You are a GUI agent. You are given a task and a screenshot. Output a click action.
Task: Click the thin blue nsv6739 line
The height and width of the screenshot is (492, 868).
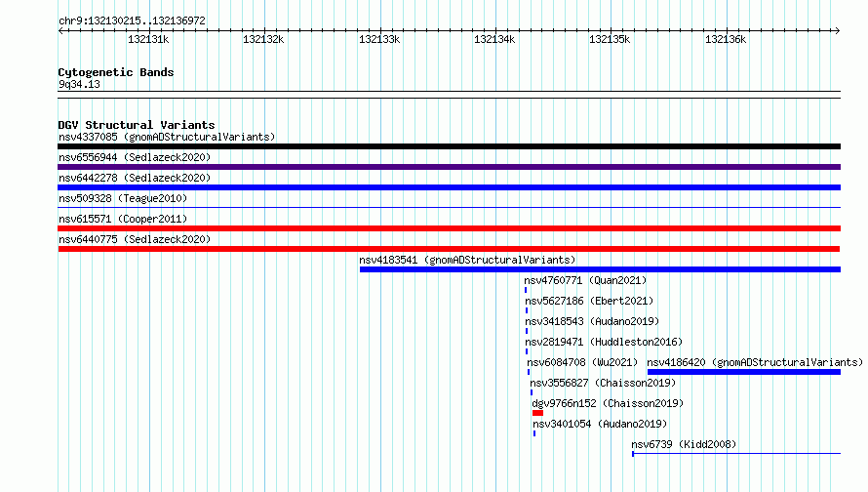click(x=736, y=454)
